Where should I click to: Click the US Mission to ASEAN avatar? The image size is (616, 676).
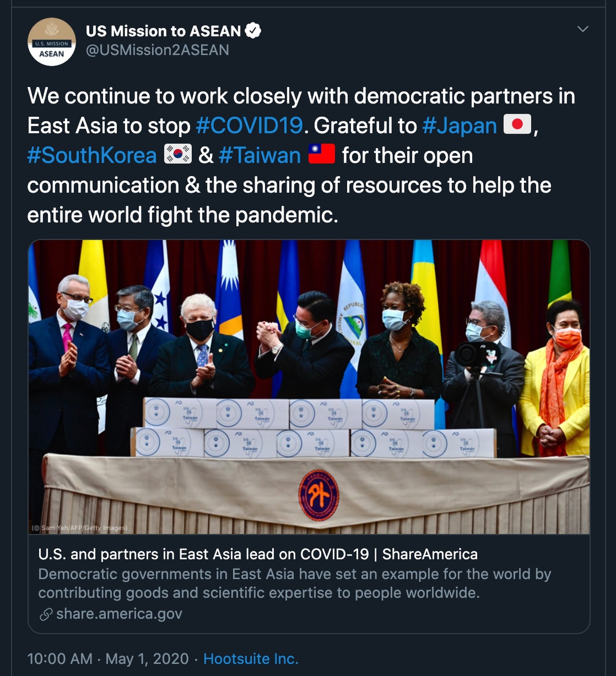(x=52, y=42)
